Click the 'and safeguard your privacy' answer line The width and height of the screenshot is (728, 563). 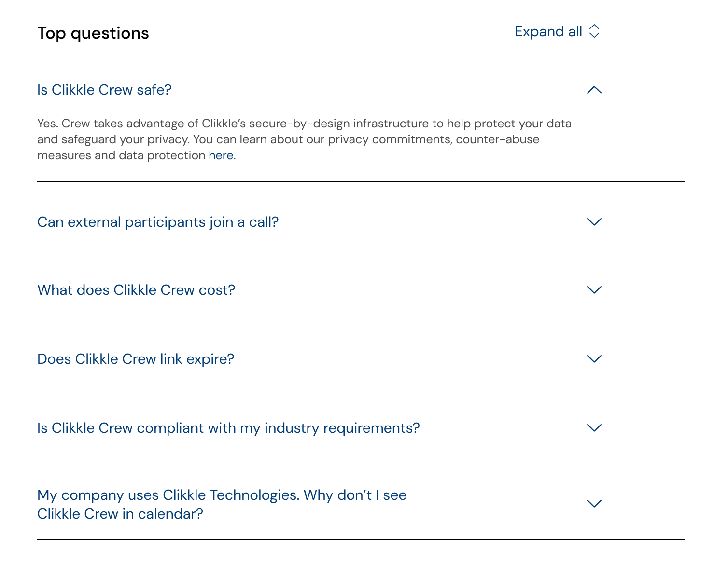pos(288,139)
